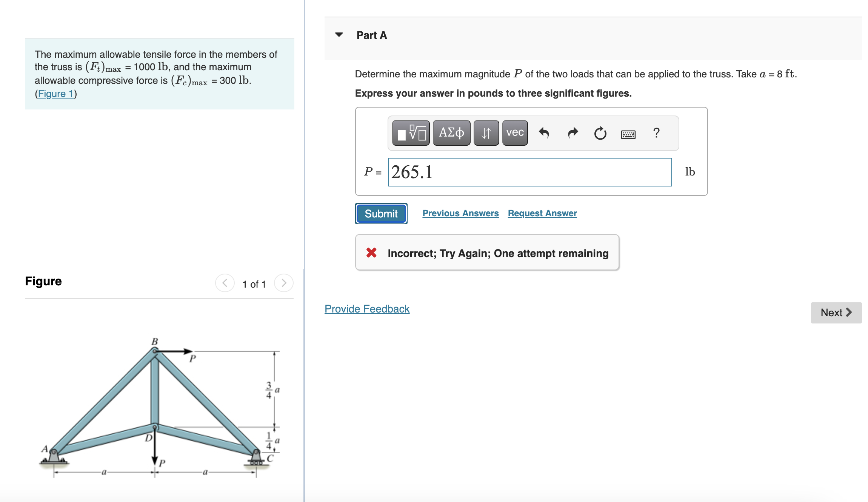Reset the answer field with reset icon
This screenshot has width=868, height=502.
pyautogui.click(x=600, y=133)
